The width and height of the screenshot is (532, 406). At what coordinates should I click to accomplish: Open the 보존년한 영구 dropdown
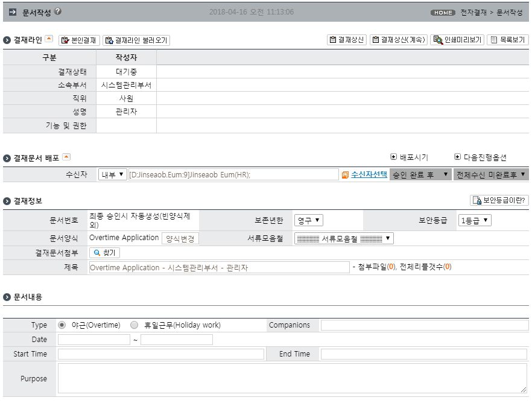(308, 220)
